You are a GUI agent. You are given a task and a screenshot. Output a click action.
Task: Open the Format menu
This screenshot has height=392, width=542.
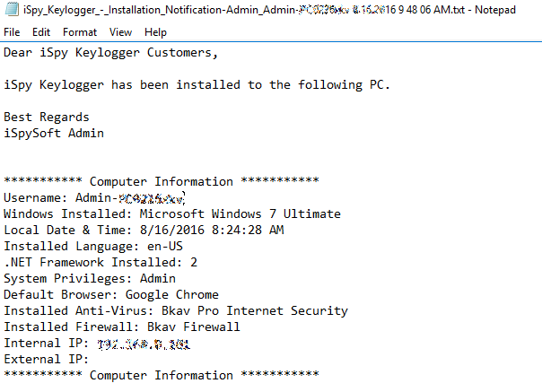point(80,32)
